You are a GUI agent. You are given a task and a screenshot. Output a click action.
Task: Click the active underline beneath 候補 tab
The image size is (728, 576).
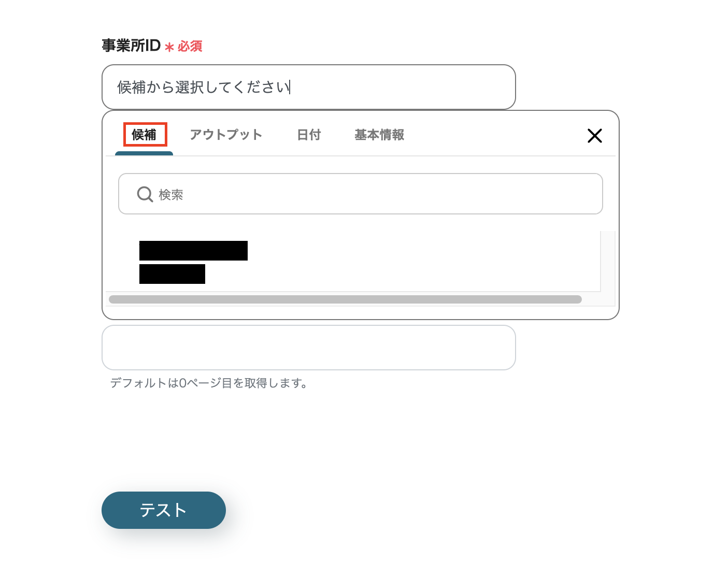pos(144,153)
